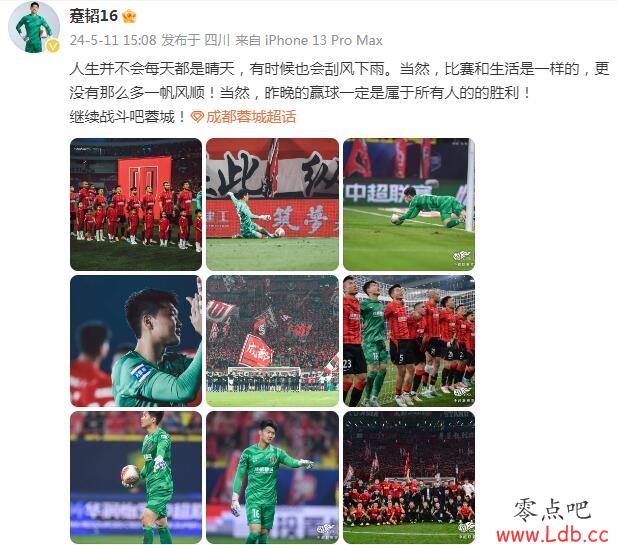618x545 pixels.
Task: Open the goalkeeper clapping close-up photo
Action: 136,341
